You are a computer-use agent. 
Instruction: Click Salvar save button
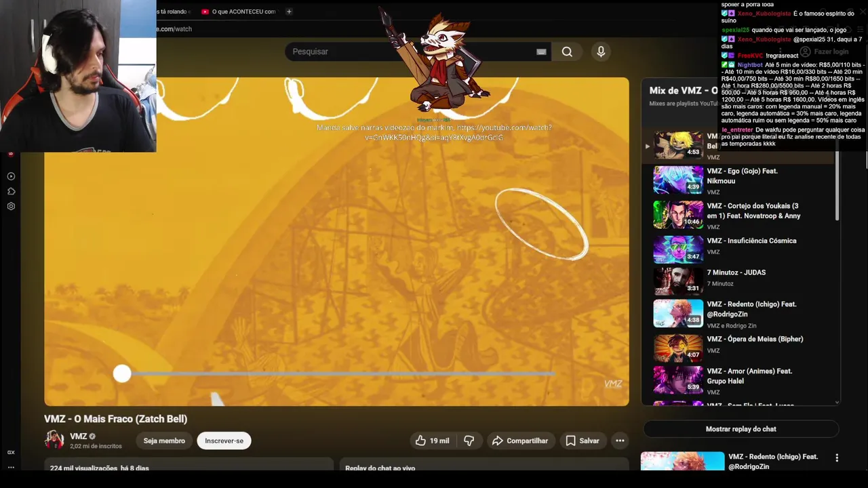pos(582,441)
